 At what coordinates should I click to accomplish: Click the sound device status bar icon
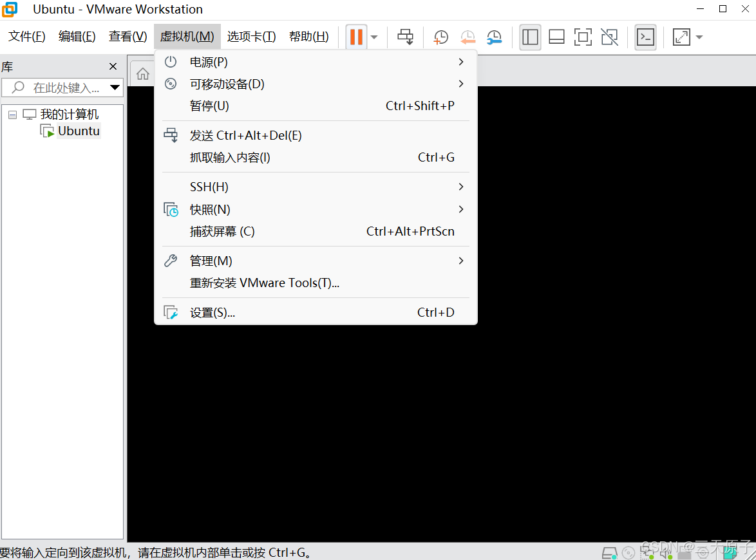click(666, 552)
